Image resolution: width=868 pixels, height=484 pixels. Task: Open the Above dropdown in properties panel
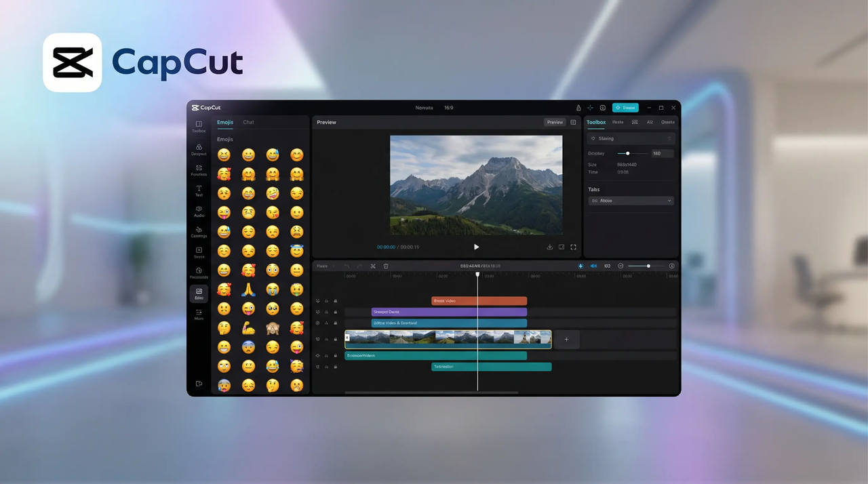[631, 201]
